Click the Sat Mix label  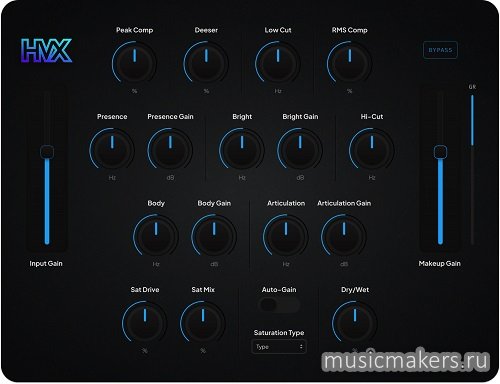(203, 290)
